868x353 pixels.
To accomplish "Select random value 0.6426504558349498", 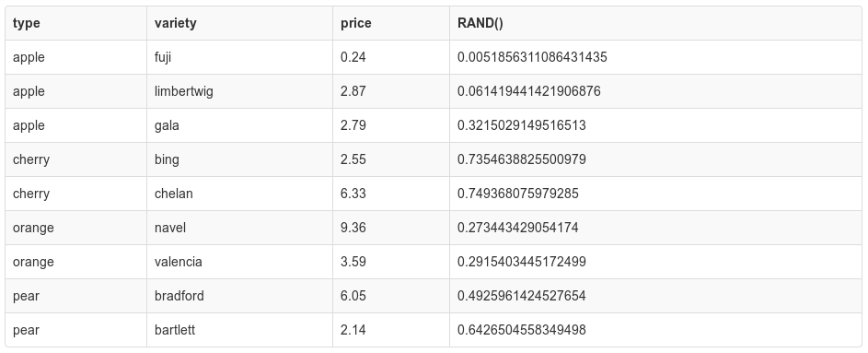I will pos(655,330).
